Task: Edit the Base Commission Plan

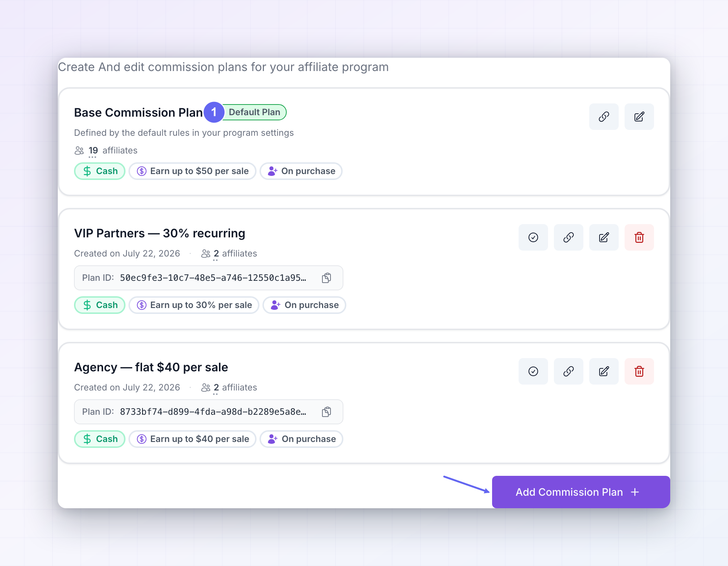Action: click(x=639, y=117)
